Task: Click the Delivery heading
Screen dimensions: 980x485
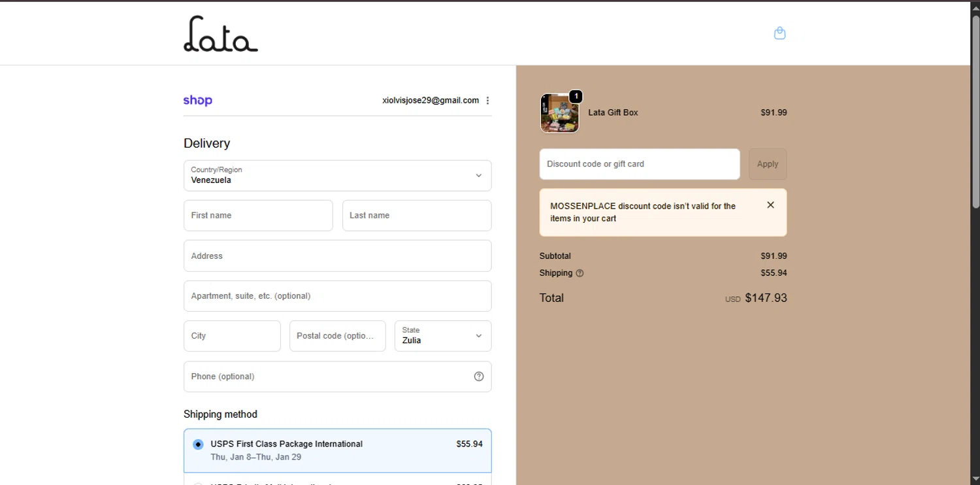Action: pyautogui.click(x=206, y=143)
